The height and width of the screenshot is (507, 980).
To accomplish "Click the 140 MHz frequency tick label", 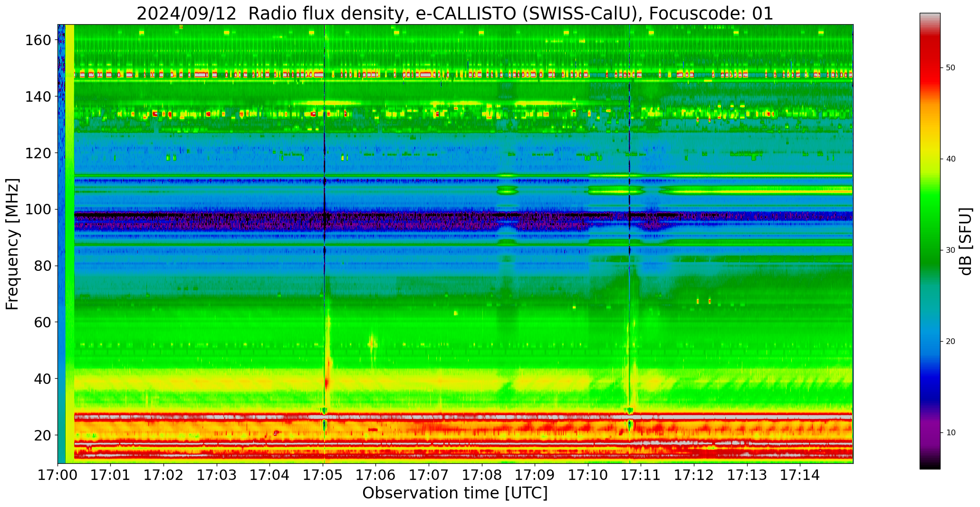I will [x=38, y=96].
